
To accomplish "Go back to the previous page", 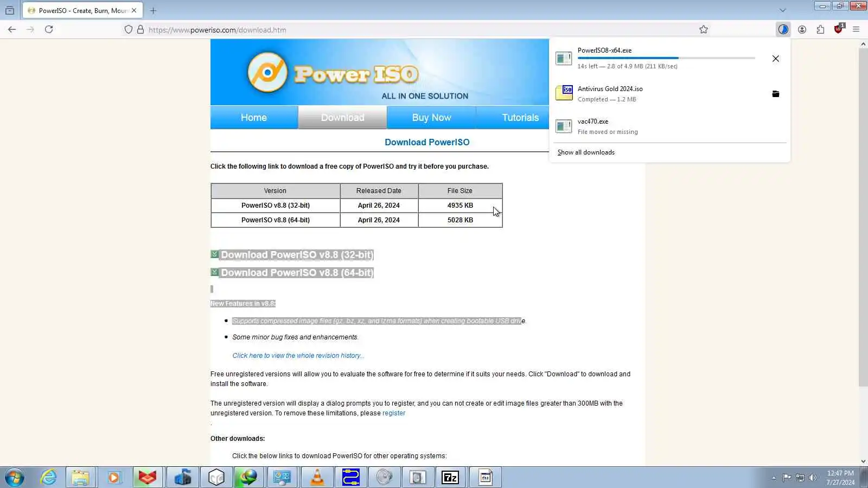I will coord(12,29).
